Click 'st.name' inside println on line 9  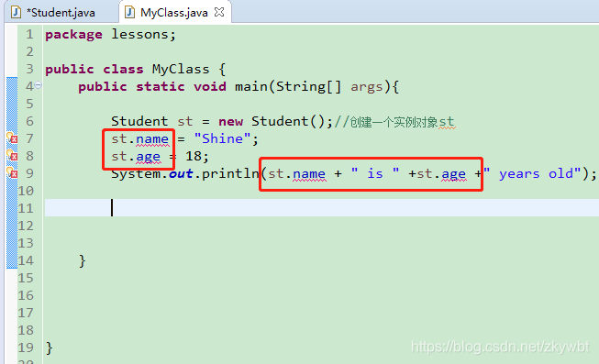click(297, 174)
